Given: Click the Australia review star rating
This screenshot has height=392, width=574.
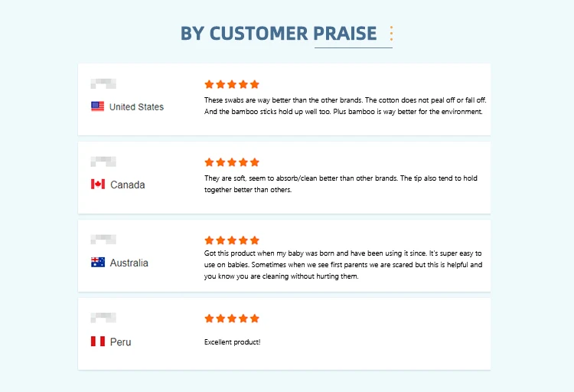Looking at the screenshot, I should [x=232, y=240].
